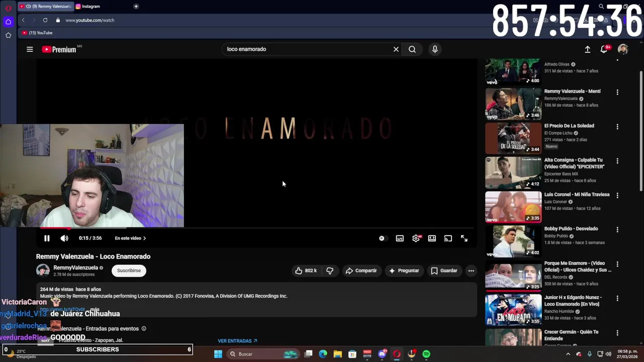Click the search magnifier button
644x362 pixels.
pos(412,49)
